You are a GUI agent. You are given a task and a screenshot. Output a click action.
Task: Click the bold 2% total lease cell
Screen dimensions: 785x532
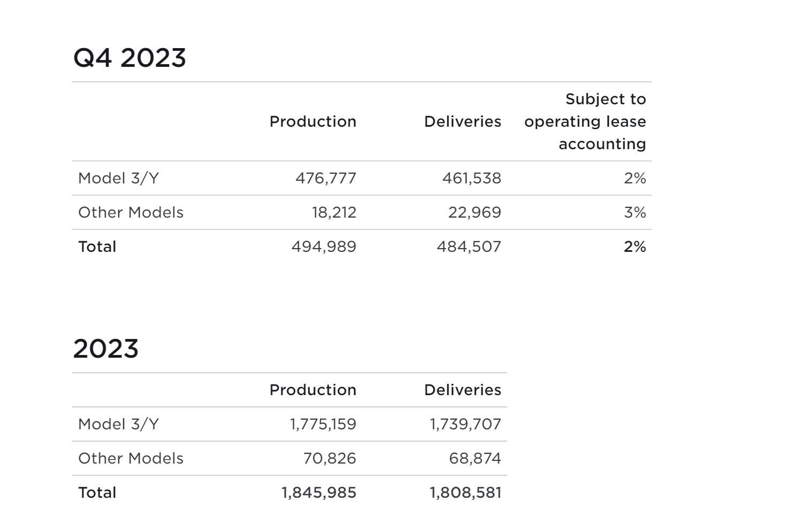(635, 246)
